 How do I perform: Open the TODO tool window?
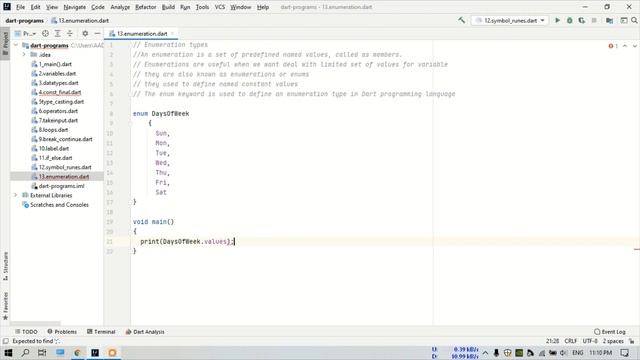26,332
